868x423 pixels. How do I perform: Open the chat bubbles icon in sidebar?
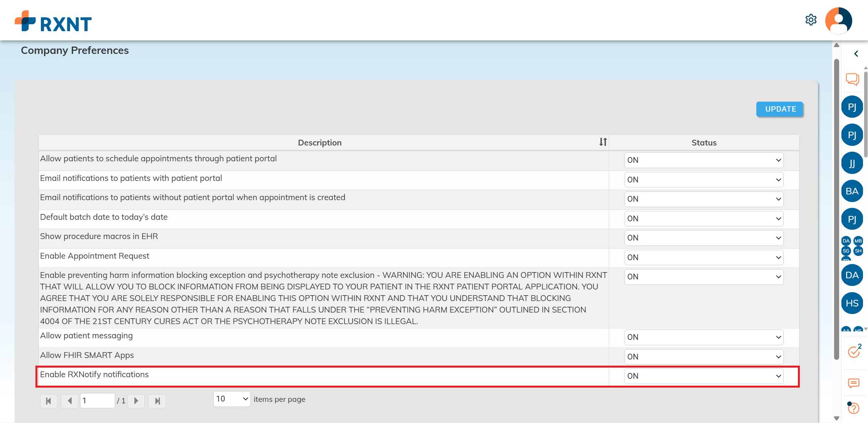point(852,79)
